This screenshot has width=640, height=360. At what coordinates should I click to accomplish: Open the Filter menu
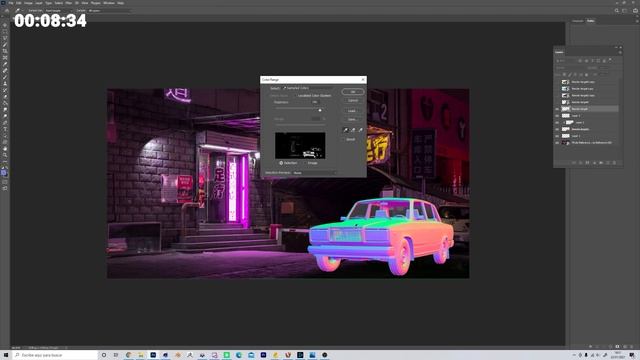69,3
